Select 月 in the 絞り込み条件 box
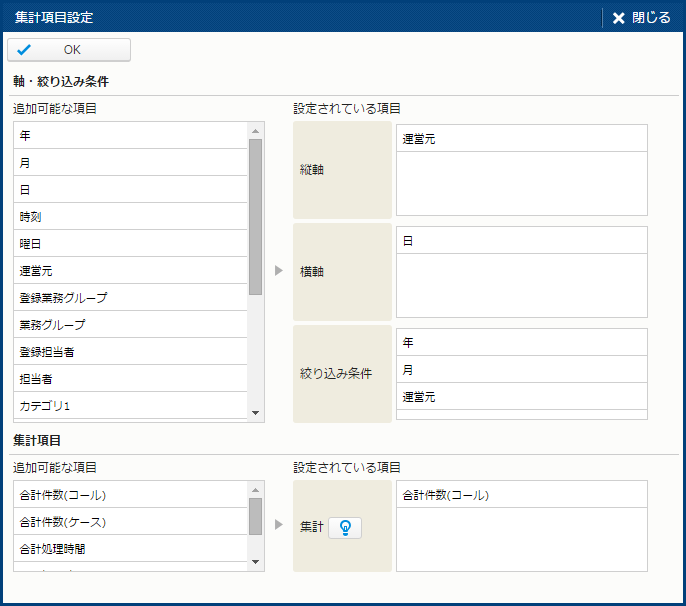 [x=521, y=369]
